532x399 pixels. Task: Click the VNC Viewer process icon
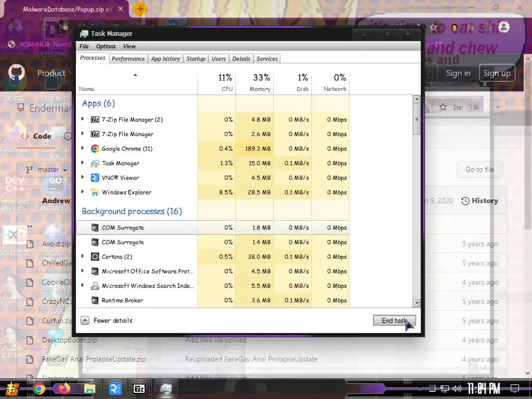pos(95,178)
